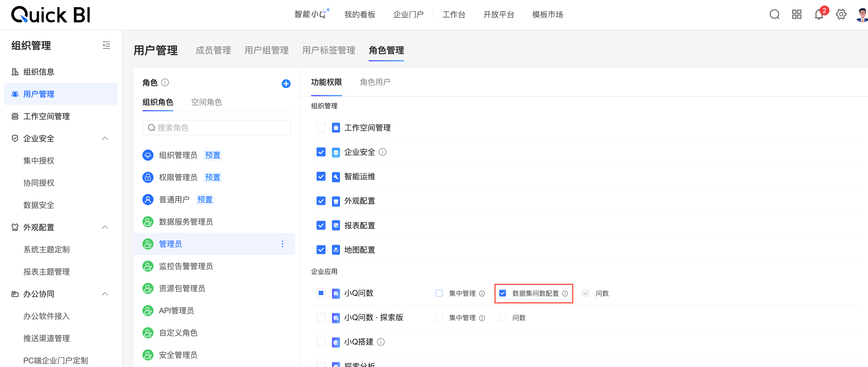Click the blue add role plus icon
Screen dimensions: 868x367
(286, 84)
